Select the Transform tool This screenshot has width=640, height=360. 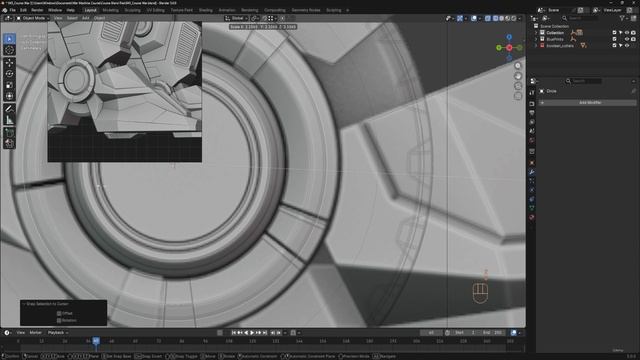tap(9, 96)
